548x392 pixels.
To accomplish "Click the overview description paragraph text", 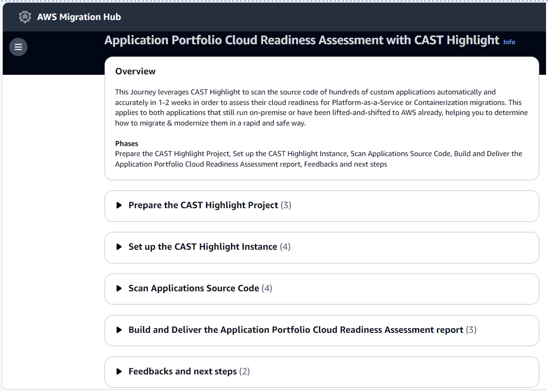I will [x=321, y=107].
